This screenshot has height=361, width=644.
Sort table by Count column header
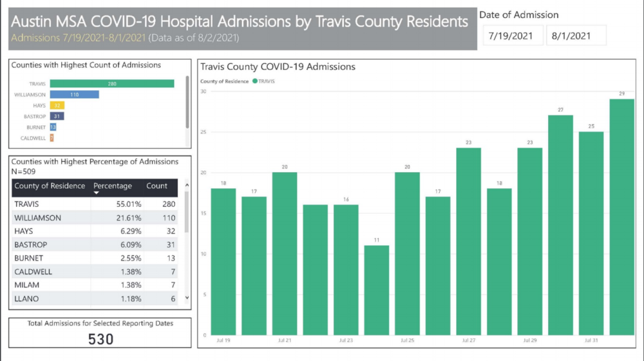tap(156, 186)
